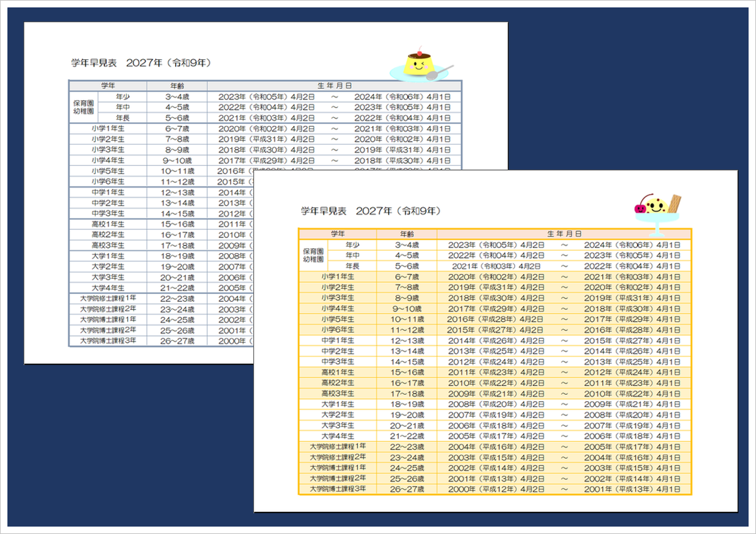Click the 生年月日 header in the orange table
The width and height of the screenshot is (756, 534).
[x=564, y=234]
